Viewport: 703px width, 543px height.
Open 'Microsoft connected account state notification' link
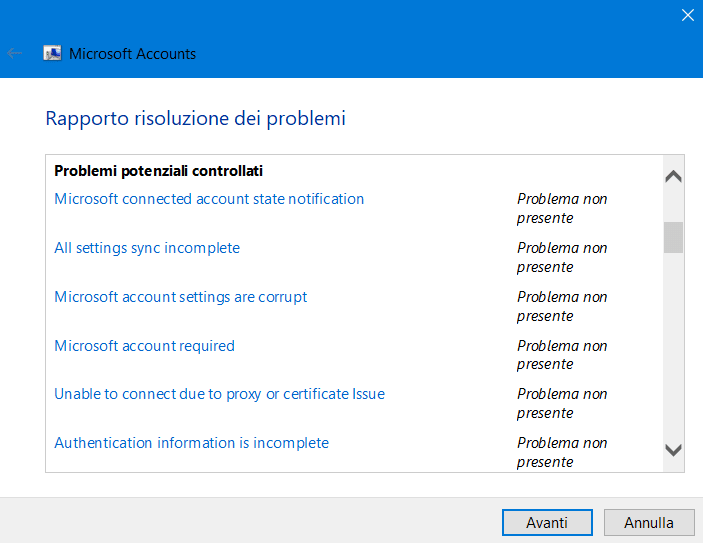click(209, 199)
